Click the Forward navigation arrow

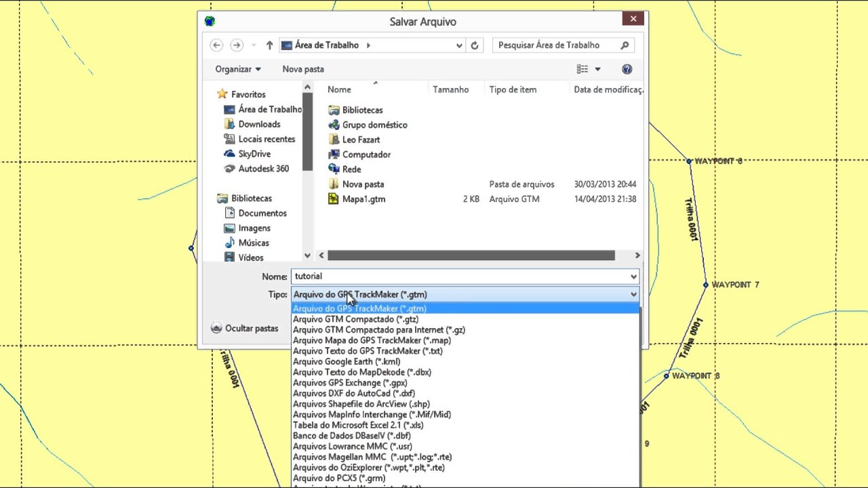236,45
